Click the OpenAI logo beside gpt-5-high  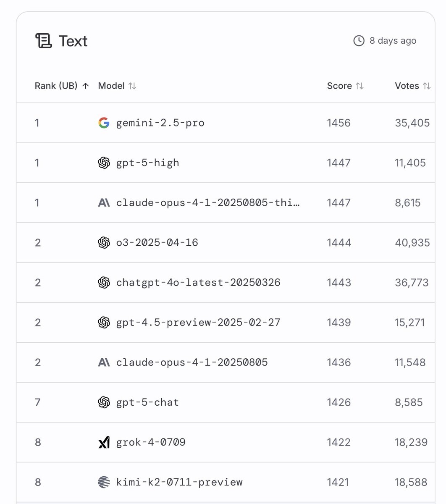(104, 163)
